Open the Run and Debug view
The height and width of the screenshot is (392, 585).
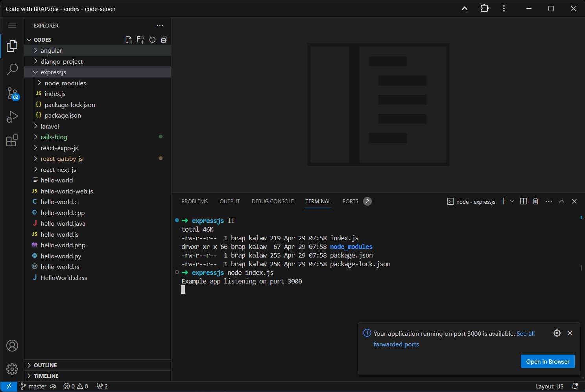pyautogui.click(x=12, y=117)
